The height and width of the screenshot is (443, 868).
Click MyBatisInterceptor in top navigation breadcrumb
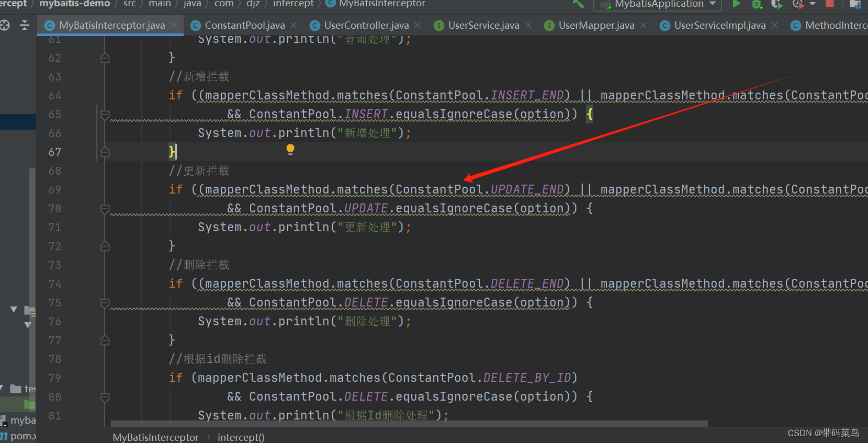tap(382, 4)
